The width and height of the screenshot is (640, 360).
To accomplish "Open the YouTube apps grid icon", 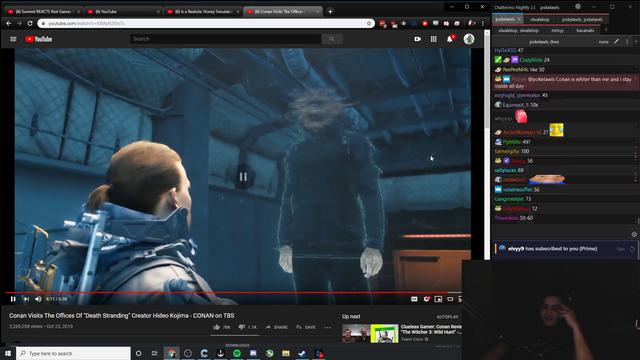I will pos(433,39).
